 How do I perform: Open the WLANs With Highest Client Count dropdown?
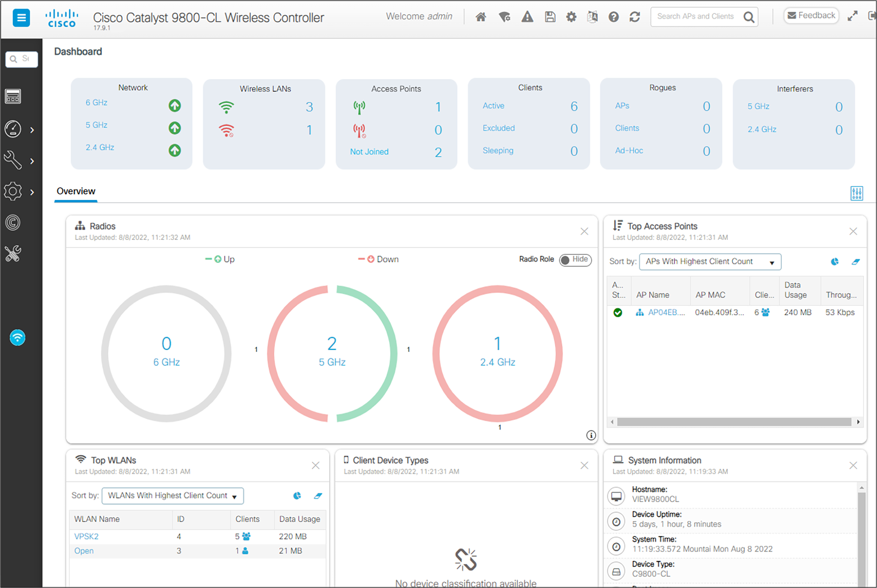click(172, 496)
